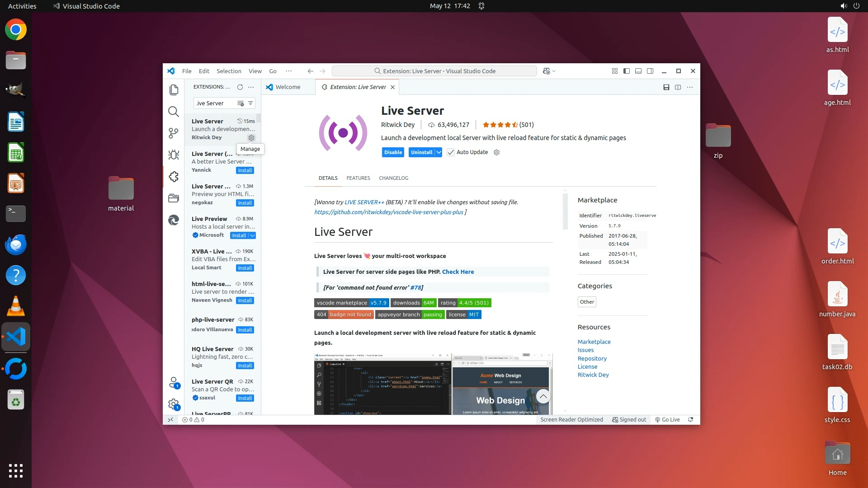This screenshot has width=868, height=488.
Task: Toggle panel visibility in title bar
Action: pos(638,71)
